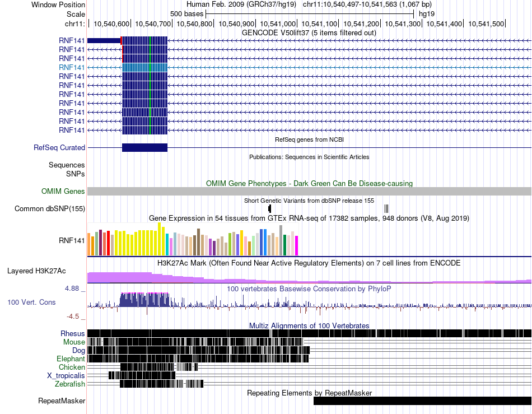Click the tall gray GTEx expression bar
The image size is (532, 414).
coord(281,240)
